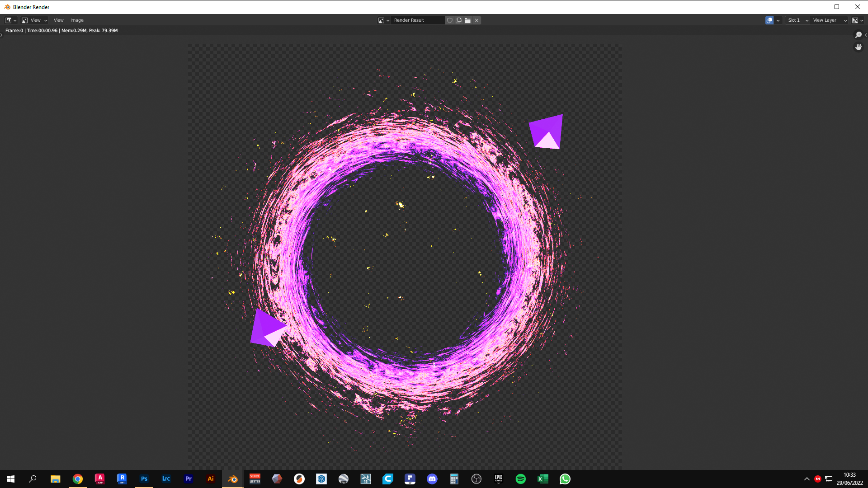Browse linked image datablock icon

click(x=383, y=20)
